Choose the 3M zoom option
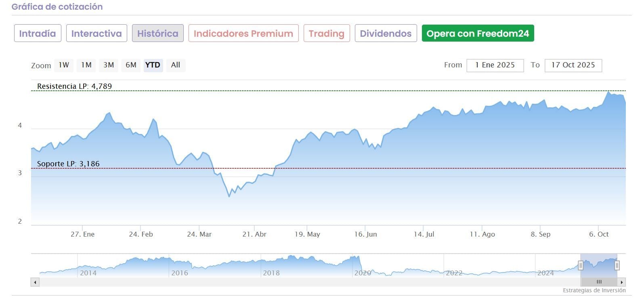The height and width of the screenshot is (304, 644). click(x=109, y=65)
